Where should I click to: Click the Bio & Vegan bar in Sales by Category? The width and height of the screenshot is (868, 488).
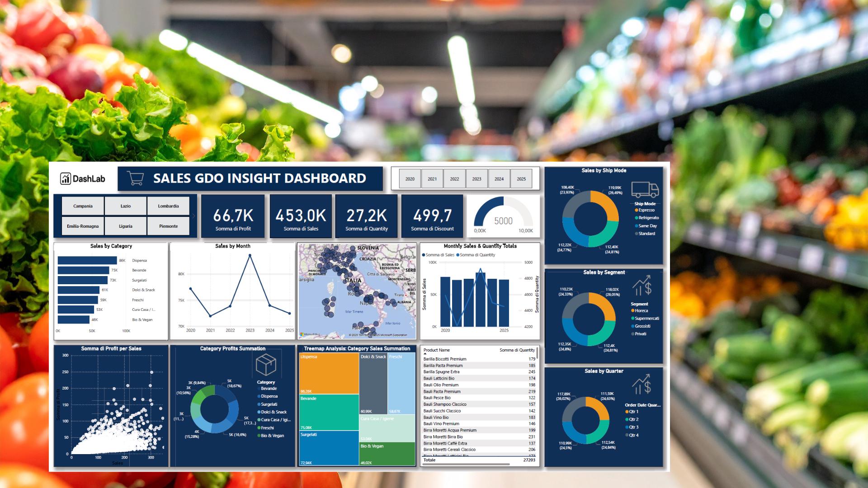pos(74,319)
